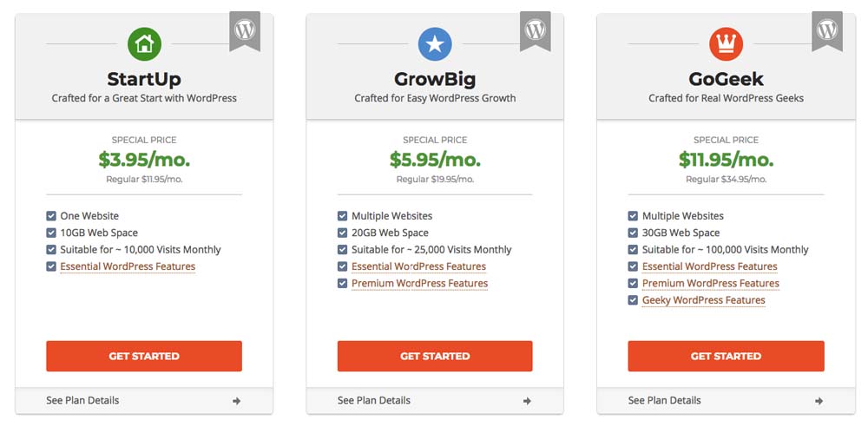Toggle the One Website checkbox in StartUp
The image size is (868, 427).
tap(51, 216)
